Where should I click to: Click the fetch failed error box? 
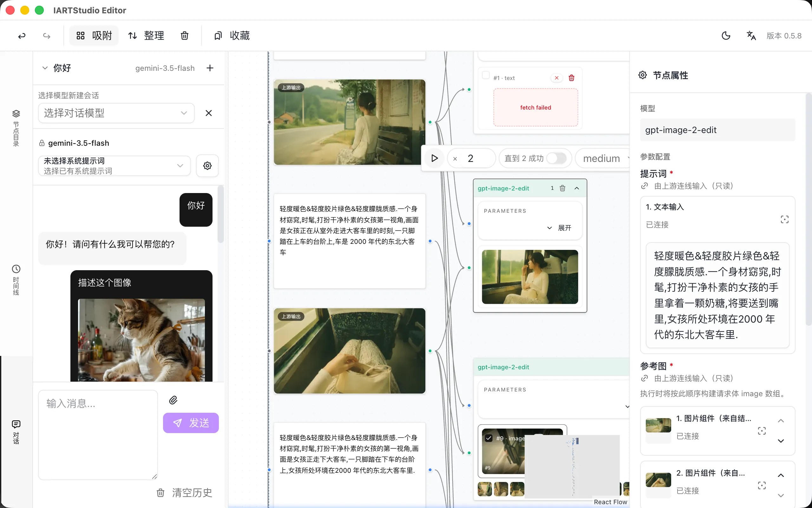tap(535, 107)
